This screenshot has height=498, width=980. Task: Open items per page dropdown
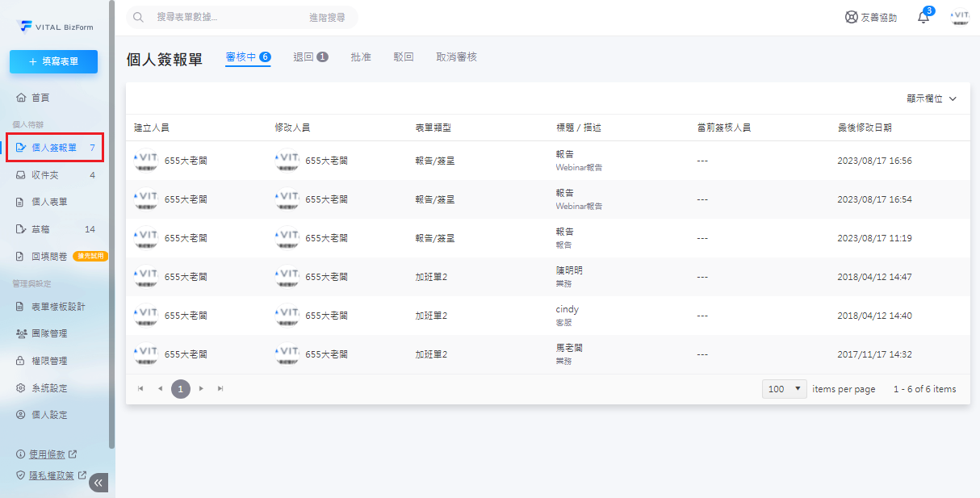(x=785, y=389)
